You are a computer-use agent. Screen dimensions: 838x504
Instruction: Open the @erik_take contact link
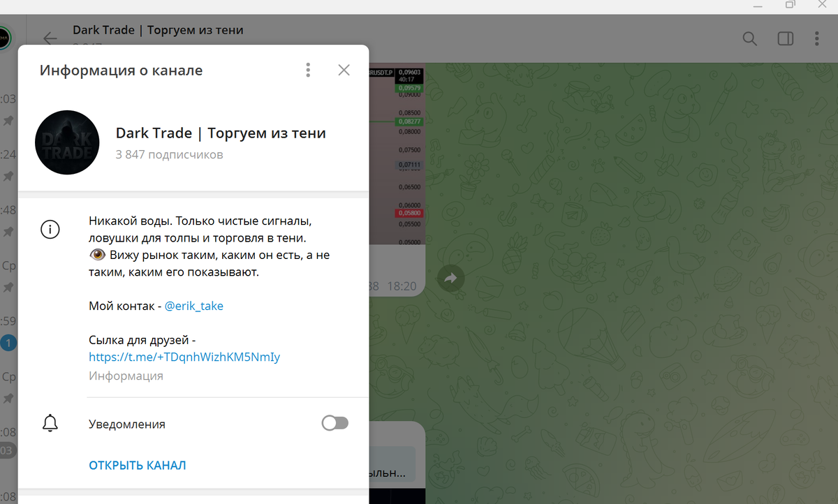click(194, 306)
